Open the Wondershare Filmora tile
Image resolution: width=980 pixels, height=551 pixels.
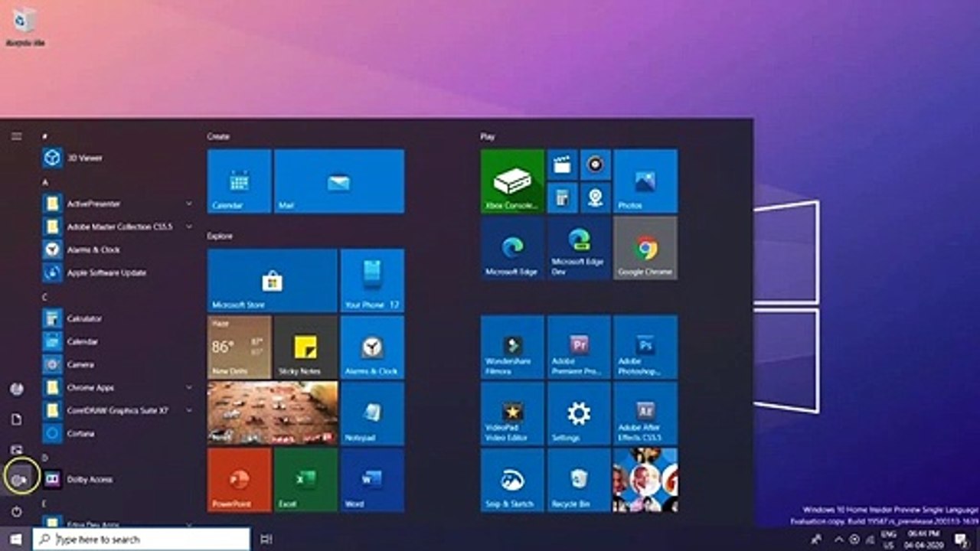coord(512,347)
